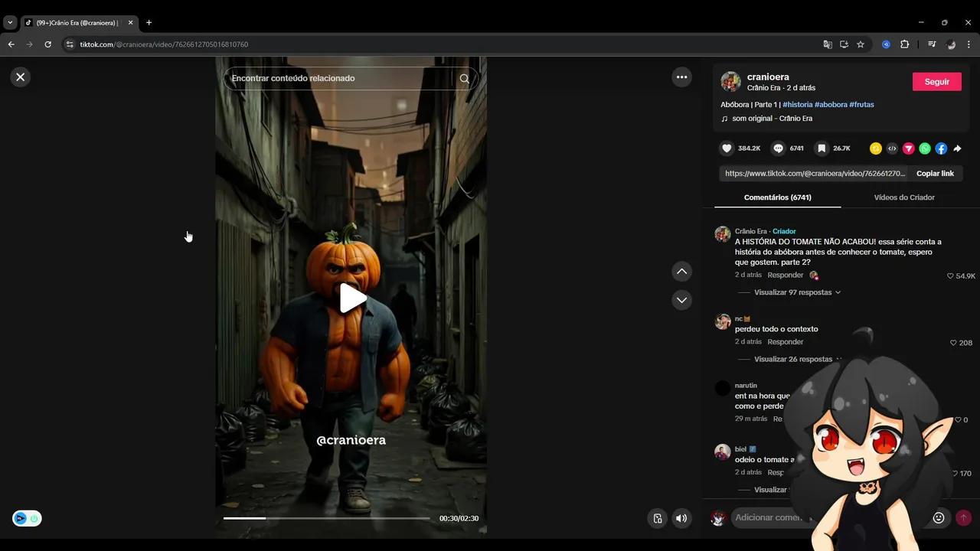The width and height of the screenshot is (980, 551).
Task: Open the Chrome profile avatar
Action: 951,44
